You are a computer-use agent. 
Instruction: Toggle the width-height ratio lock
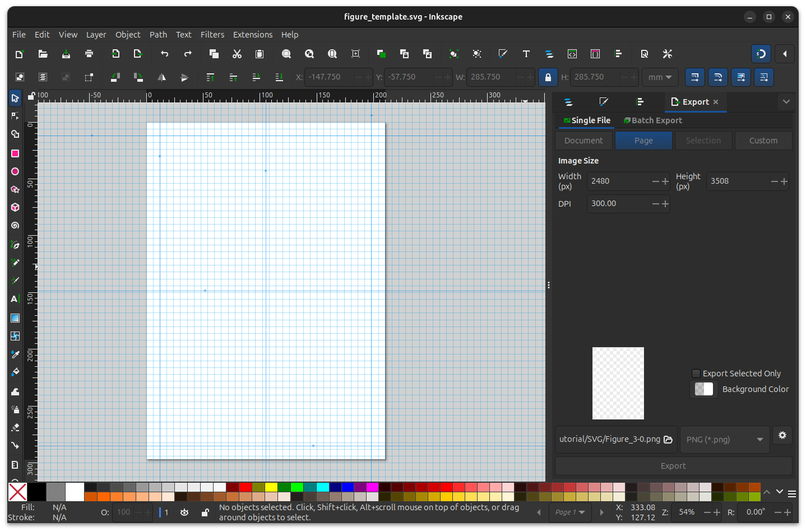pos(548,77)
